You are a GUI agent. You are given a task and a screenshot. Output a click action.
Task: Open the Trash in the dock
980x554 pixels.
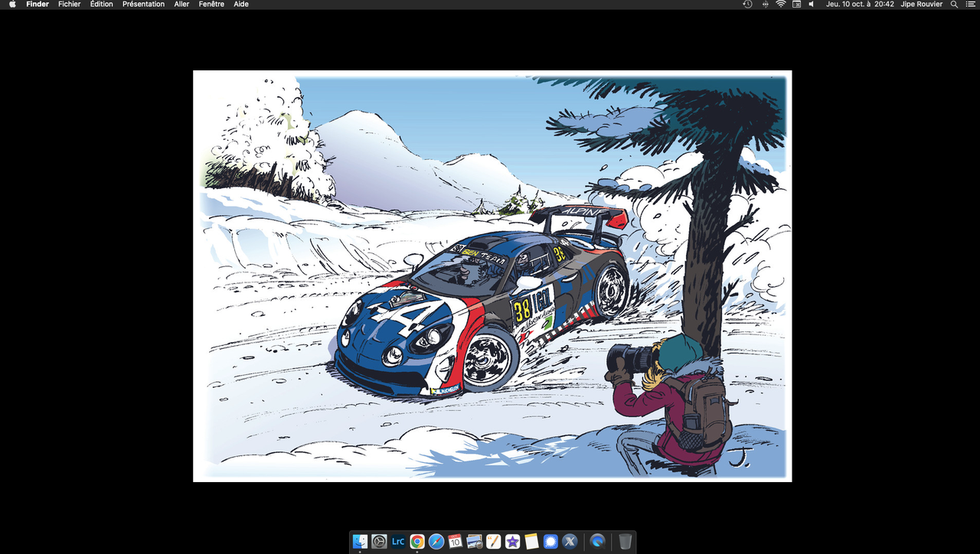pos(626,542)
